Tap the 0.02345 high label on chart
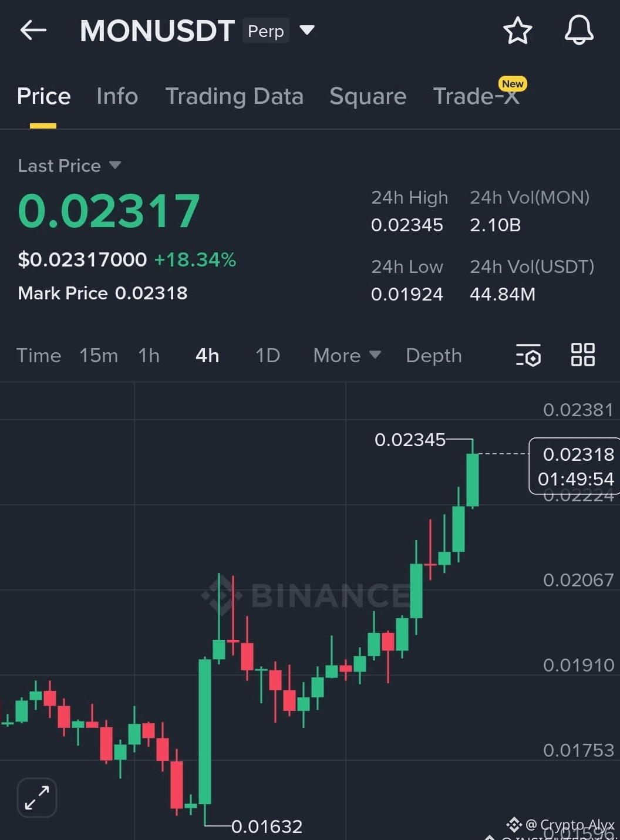Image resolution: width=620 pixels, height=840 pixels. pyautogui.click(x=410, y=440)
